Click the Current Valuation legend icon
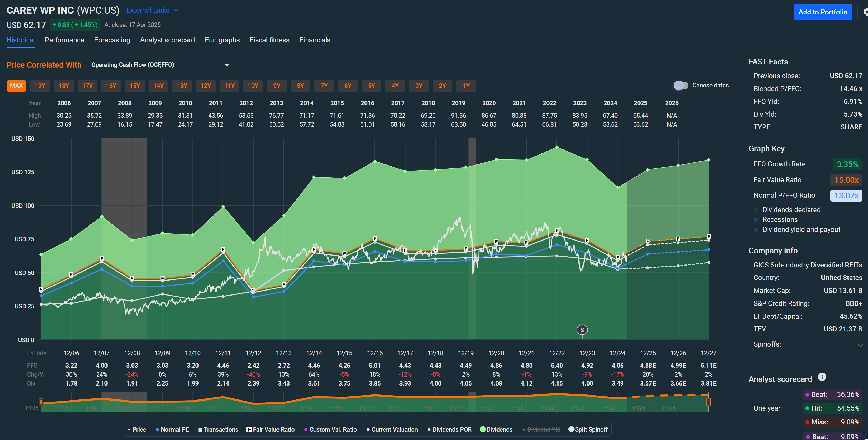Viewport: 868px width, 440px height. (368, 429)
